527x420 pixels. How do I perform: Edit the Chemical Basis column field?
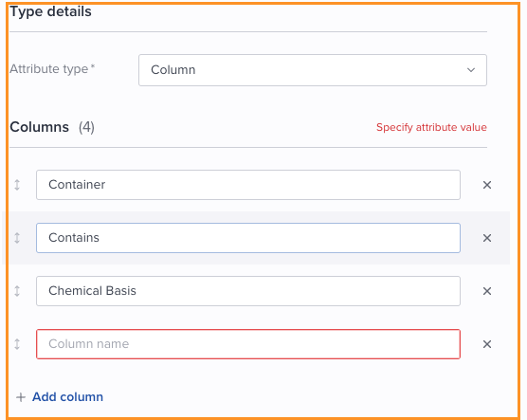coord(248,291)
